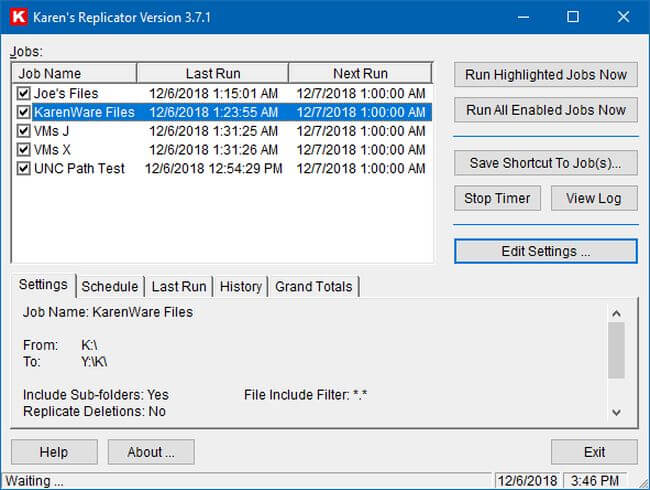The width and height of the screenshot is (650, 490).
Task: Close the Karen's Replicator window
Action: pyautogui.click(x=623, y=17)
